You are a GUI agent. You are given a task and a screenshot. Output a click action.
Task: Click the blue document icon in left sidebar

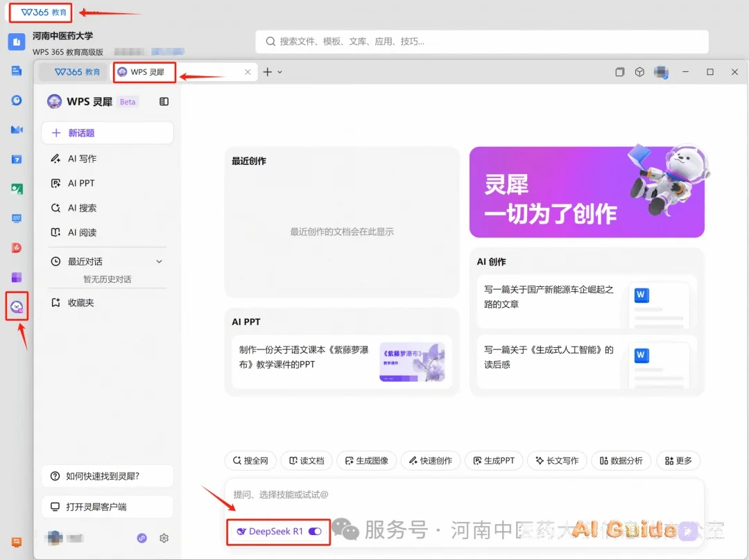16,71
